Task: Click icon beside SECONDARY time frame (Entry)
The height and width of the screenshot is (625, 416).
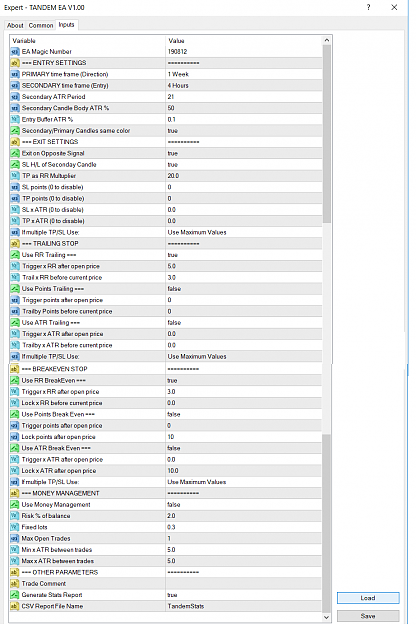Action: click(x=15, y=86)
